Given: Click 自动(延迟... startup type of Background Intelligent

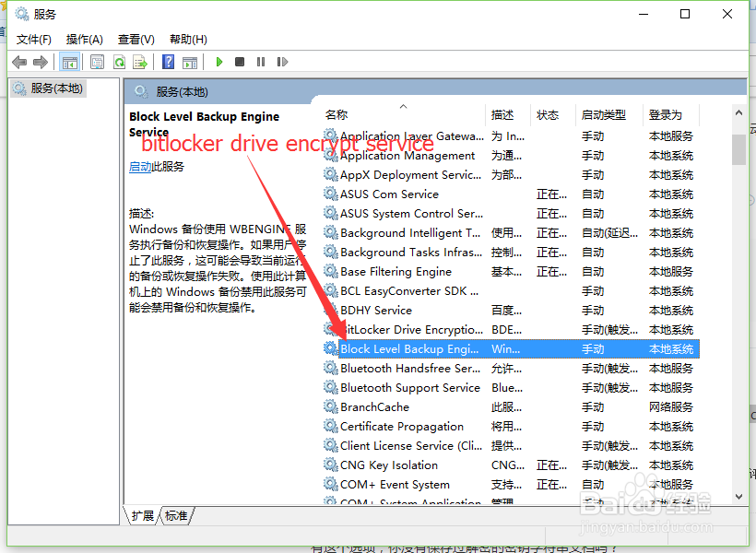Looking at the screenshot, I should [x=609, y=233].
